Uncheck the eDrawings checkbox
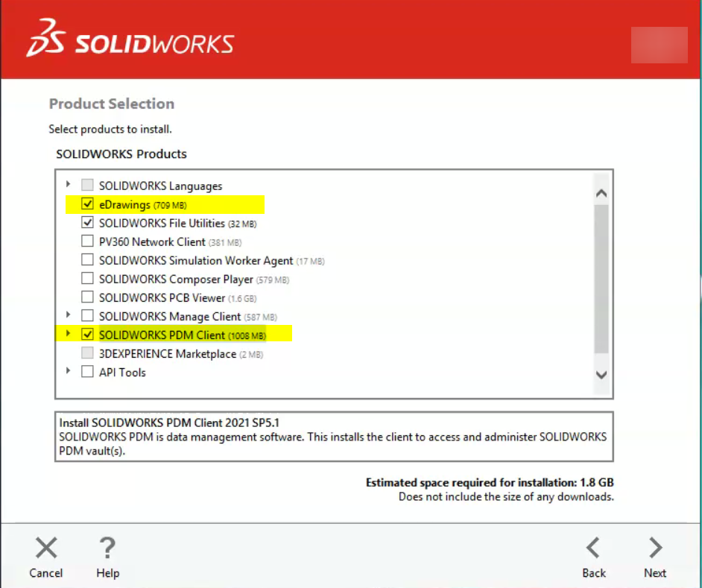The width and height of the screenshot is (702, 588). [87, 203]
